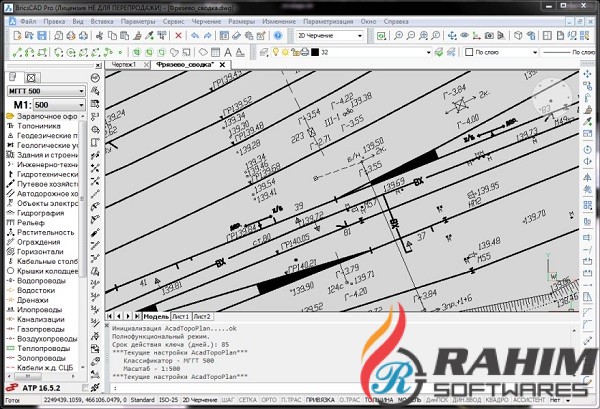Click the green check icon after layer list
600x409 pixels.
point(439,52)
